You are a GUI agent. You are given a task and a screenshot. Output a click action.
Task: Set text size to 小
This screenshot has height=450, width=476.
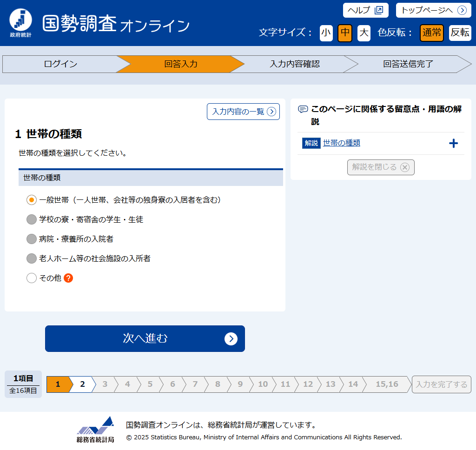pos(326,33)
